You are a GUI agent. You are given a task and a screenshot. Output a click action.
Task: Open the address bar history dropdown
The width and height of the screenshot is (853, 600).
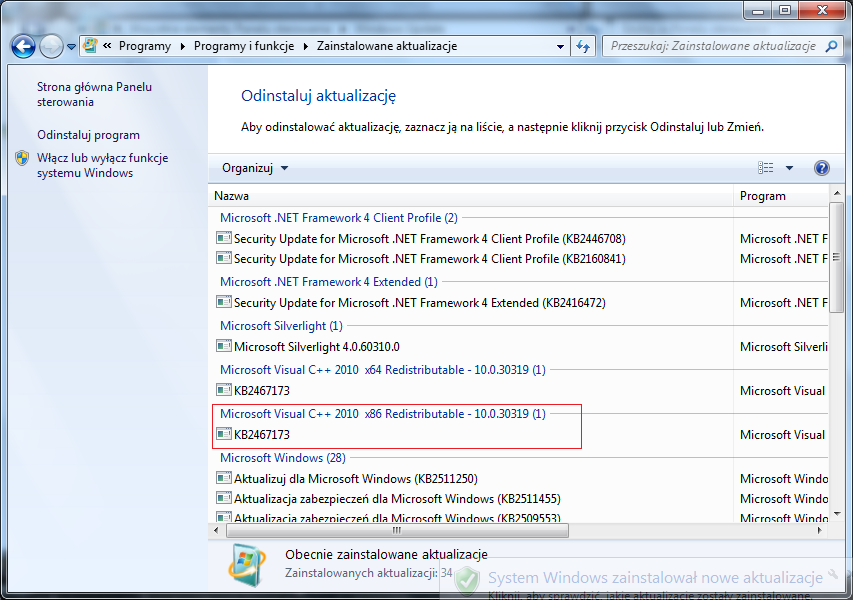pos(560,47)
